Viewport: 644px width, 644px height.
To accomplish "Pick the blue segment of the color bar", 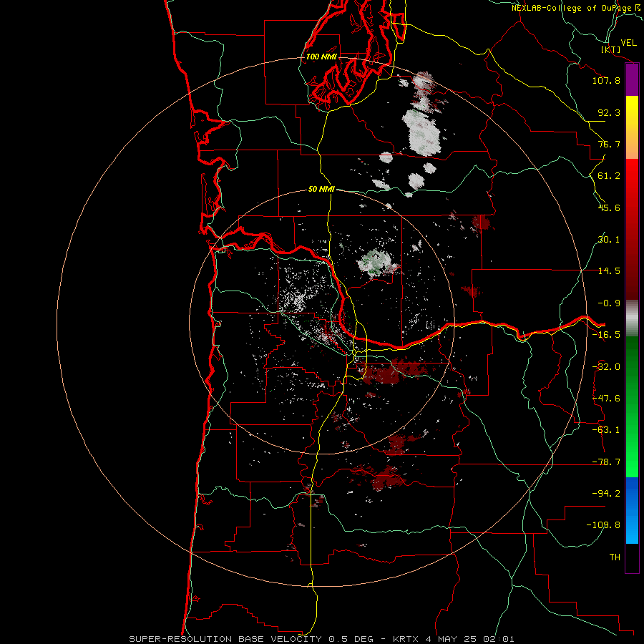I will 632,510.
